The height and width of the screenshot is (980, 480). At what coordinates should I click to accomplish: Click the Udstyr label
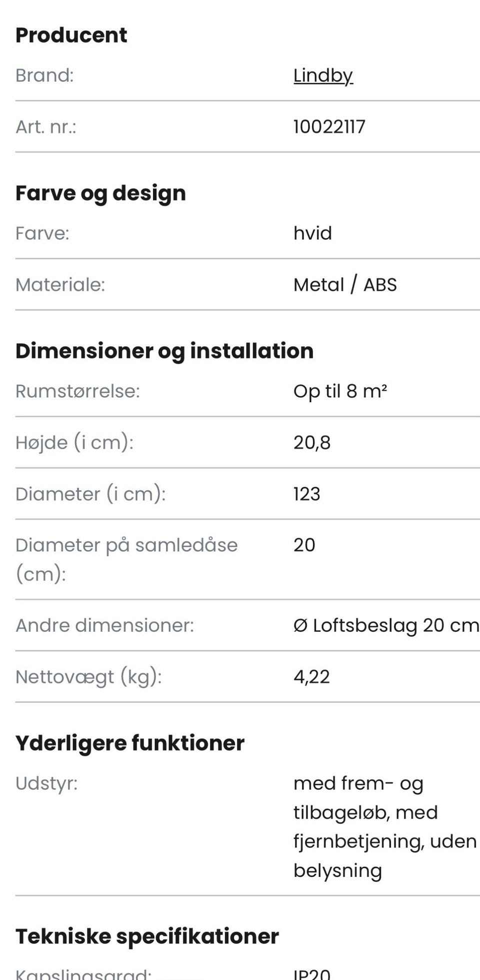click(x=46, y=783)
